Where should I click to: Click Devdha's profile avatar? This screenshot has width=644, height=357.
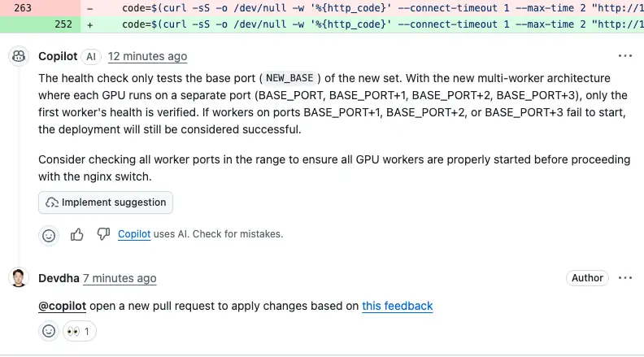(x=19, y=278)
